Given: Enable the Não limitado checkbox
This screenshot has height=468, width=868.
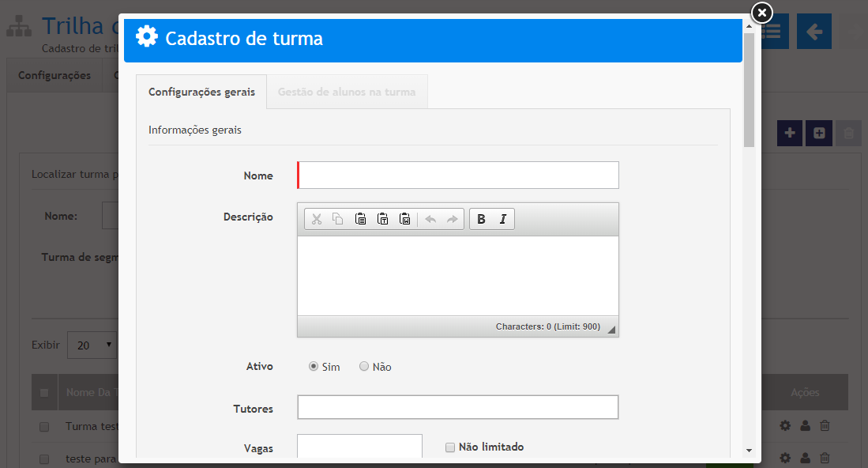Looking at the screenshot, I should click(x=450, y=447).
